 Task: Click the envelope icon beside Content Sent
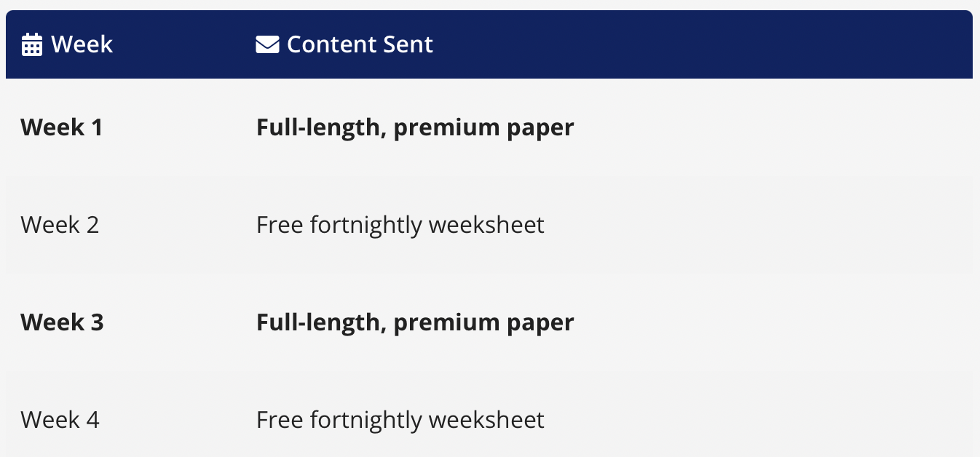(267, 45)
